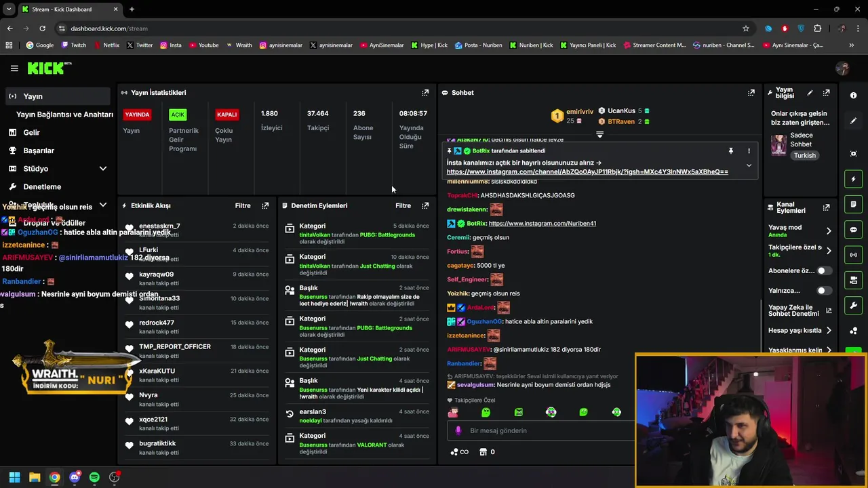Click the purple microphone icon in message box
The height and width of the screenshot is (488, 868).
458,430
